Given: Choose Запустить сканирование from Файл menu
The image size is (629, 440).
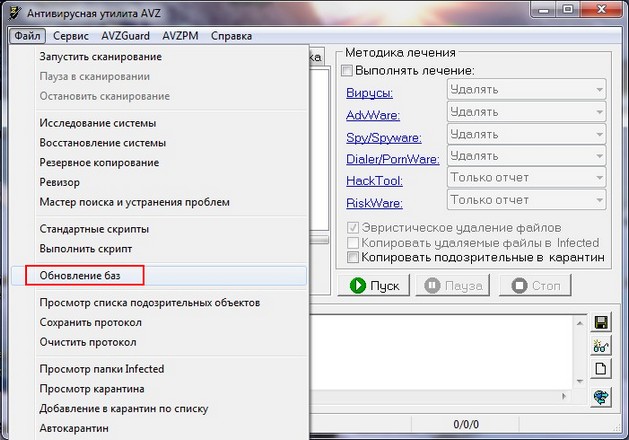Looking at the screenshot, I should (100, 57).
